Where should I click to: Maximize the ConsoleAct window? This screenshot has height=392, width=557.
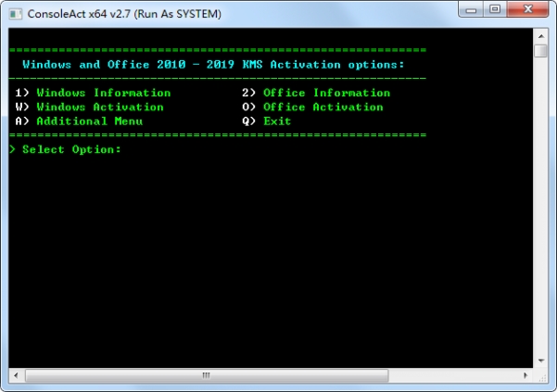(x=495, y=9)
